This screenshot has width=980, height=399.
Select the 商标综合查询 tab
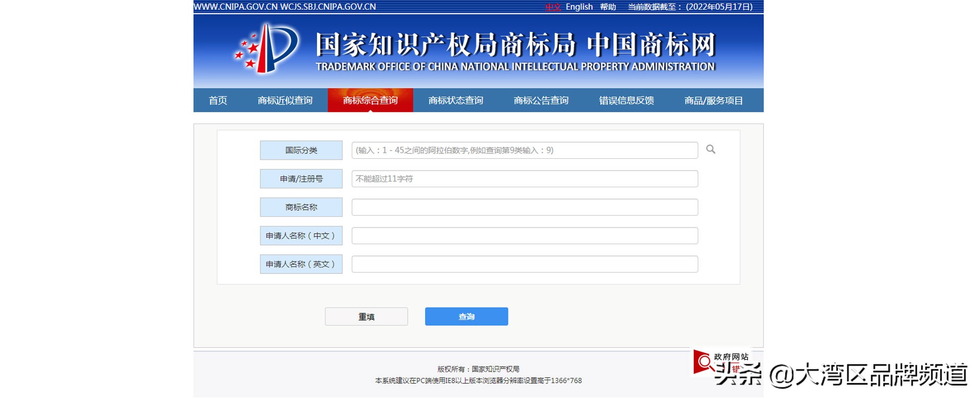pyautogui.click(x=370, y=101)
